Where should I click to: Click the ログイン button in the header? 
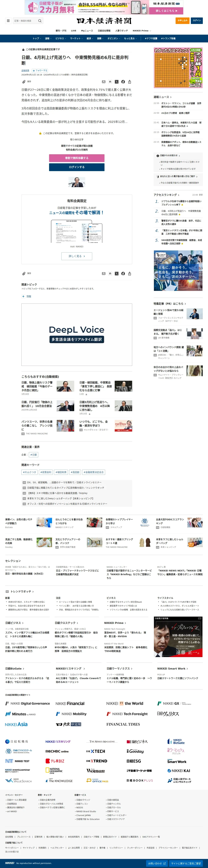click(197, 21)
